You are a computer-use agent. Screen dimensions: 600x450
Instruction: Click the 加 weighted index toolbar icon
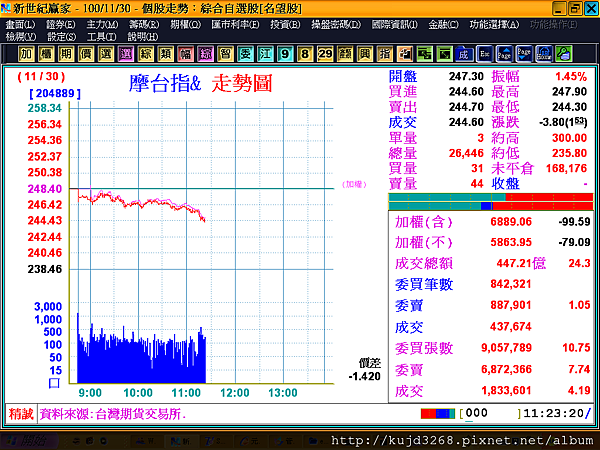click(x=26, y=54)
